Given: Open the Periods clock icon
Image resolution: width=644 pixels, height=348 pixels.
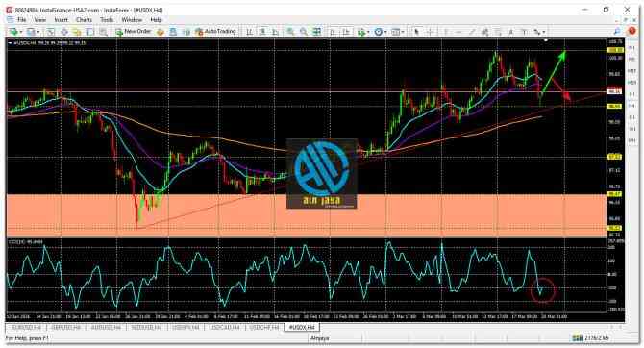Looking at the screenshot, I should [379, 32].
